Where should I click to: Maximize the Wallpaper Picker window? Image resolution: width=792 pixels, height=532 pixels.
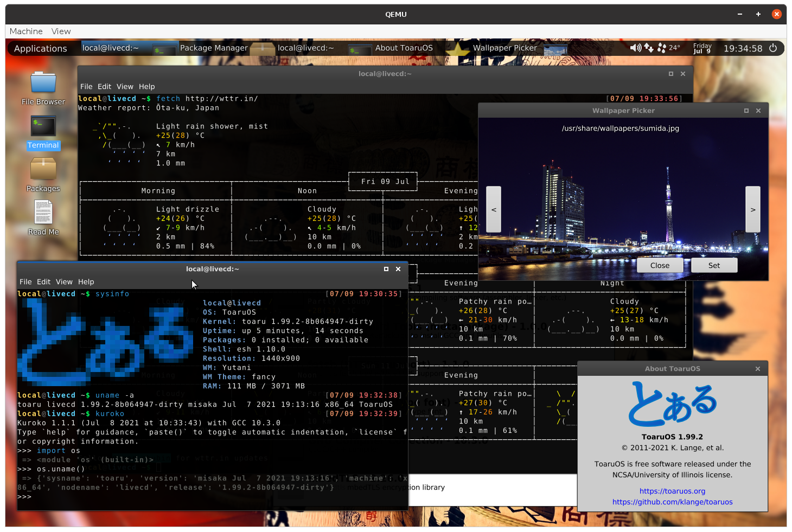(x=746, y=111)
